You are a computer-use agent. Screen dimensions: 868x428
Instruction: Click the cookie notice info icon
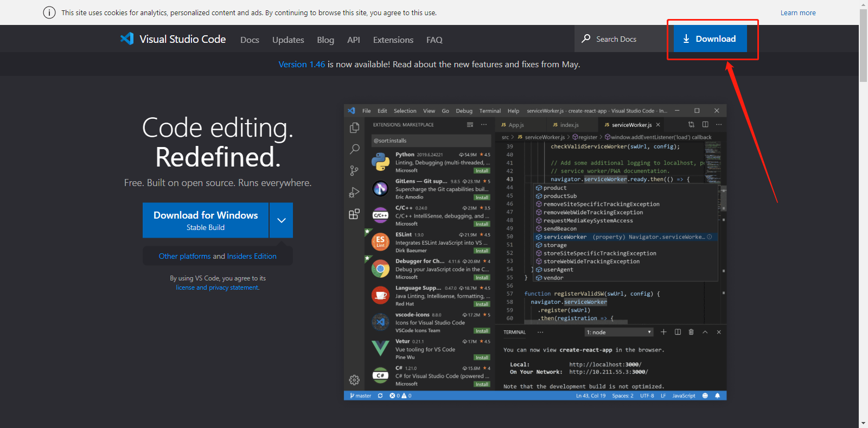49,12
